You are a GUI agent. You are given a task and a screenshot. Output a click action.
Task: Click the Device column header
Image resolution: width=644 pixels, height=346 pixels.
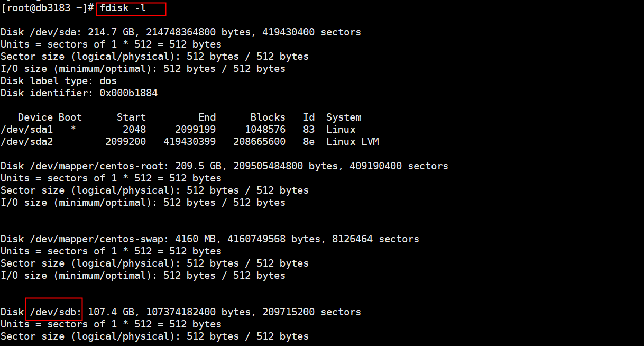tap(35, 117)
